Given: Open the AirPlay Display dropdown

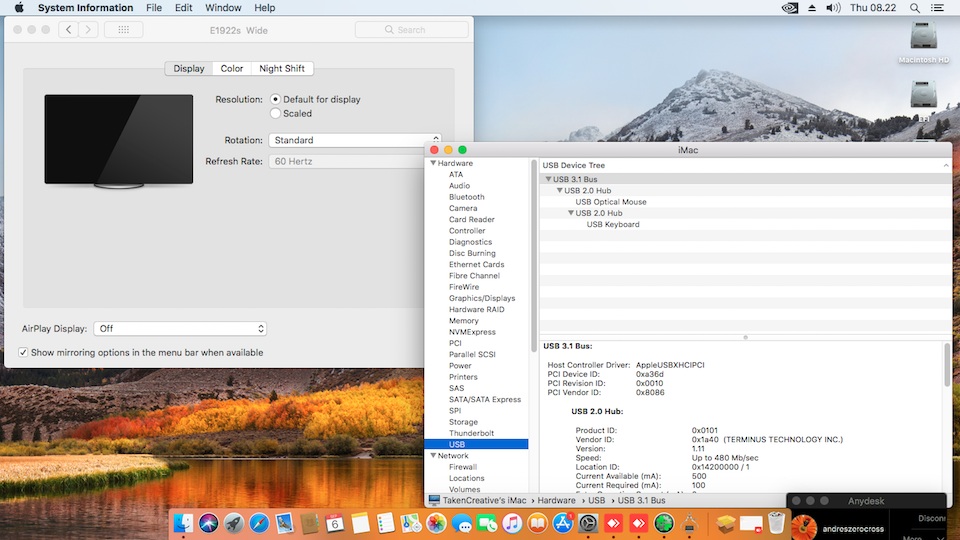Looking at the screenshot, I should point(180,328).
